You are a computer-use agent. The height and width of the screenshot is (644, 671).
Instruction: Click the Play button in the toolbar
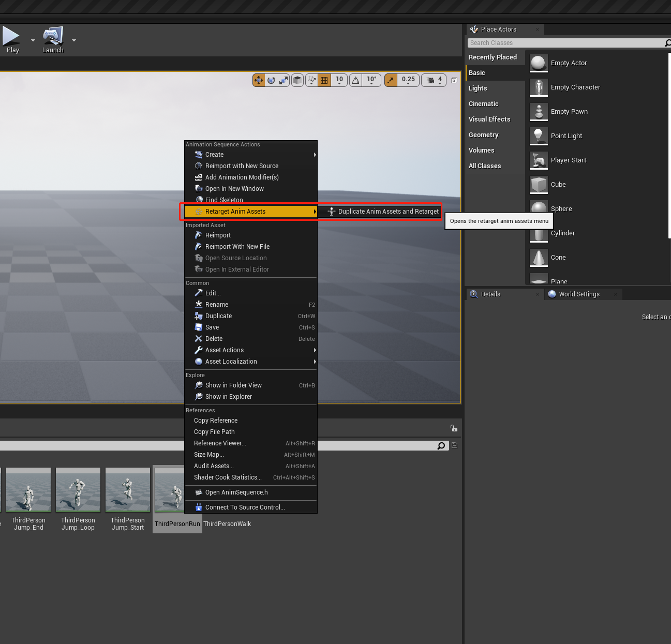click(x=11, y=40)
